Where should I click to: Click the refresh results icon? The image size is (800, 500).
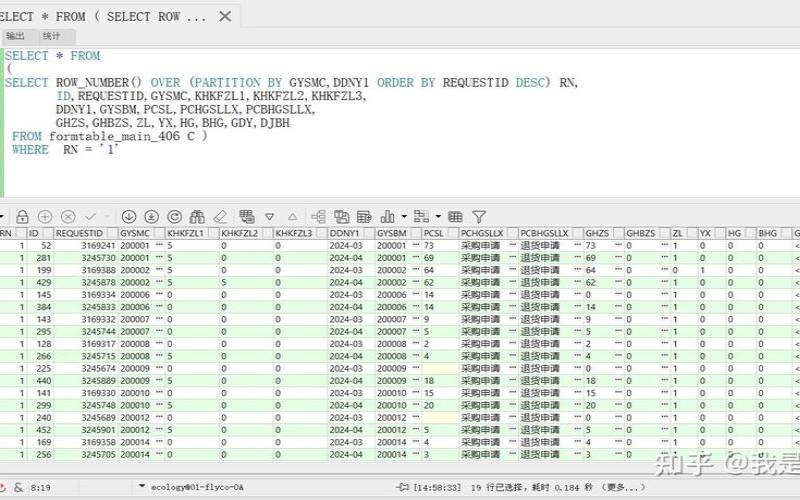coord(174,217)
